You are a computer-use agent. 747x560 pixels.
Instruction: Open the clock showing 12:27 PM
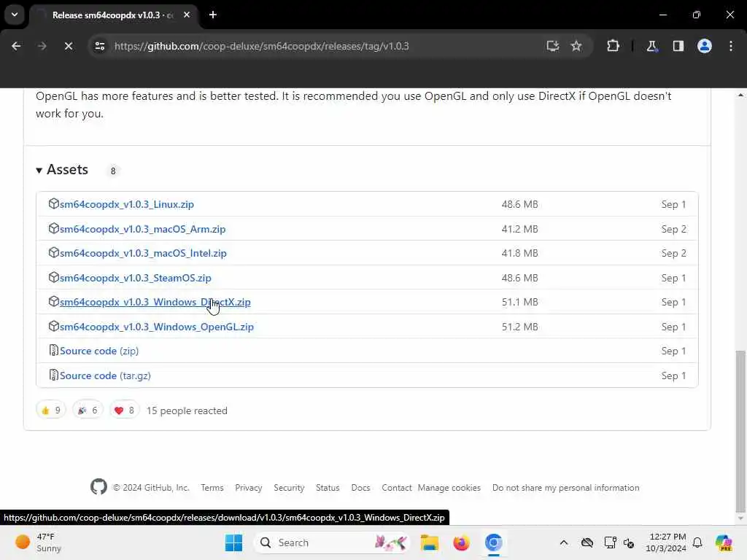click(x=666, y=542)
